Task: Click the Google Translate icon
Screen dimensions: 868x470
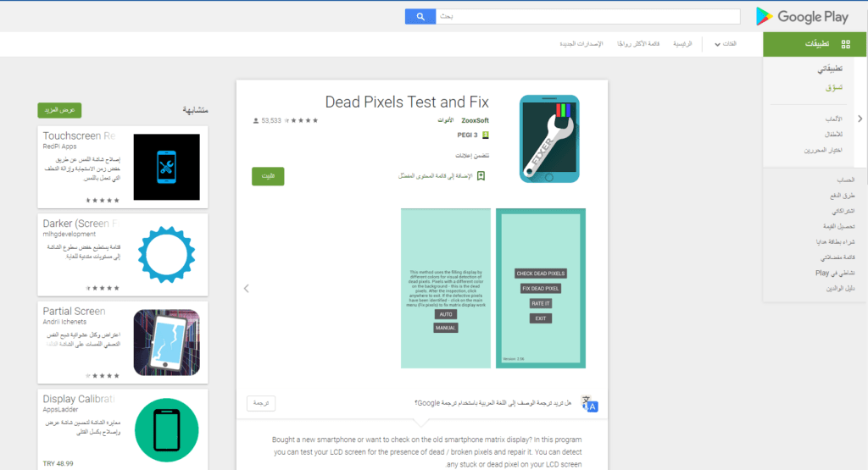Action: 590,404
